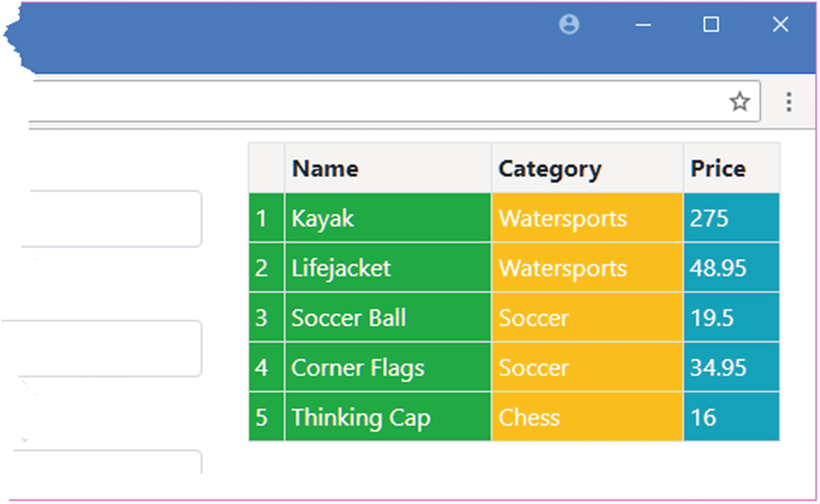Click the Chess category cell
The width and height of the screenshot is (820, 504).
[529, 418]
